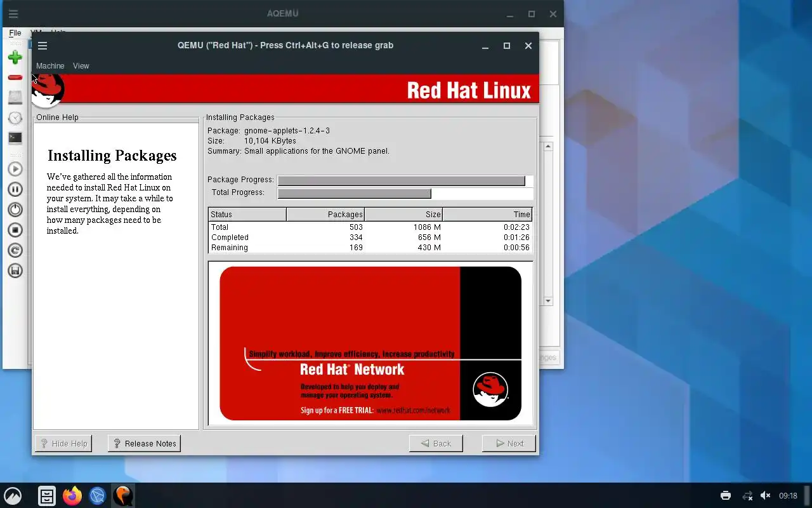
Task: Click the Red Hat Network advertisement banner
Action: pos(370,343)
